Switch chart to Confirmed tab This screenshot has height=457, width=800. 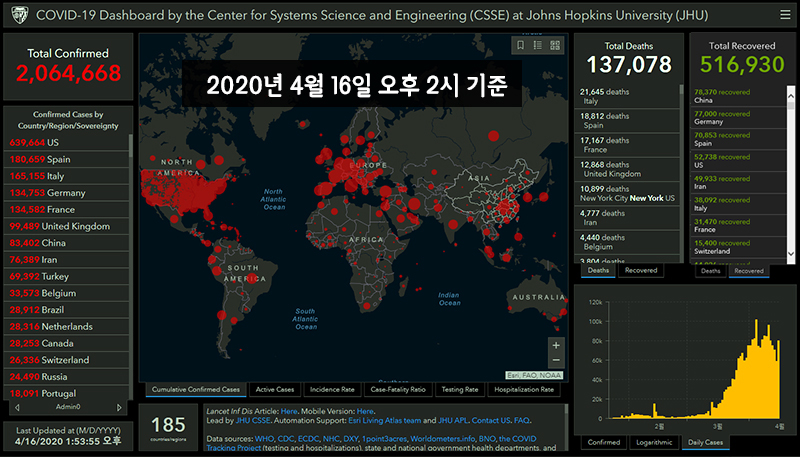[x=604, y=442]
